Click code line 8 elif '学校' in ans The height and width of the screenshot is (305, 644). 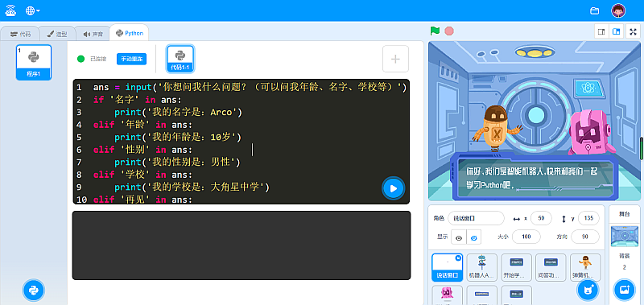tap(142, 175)
